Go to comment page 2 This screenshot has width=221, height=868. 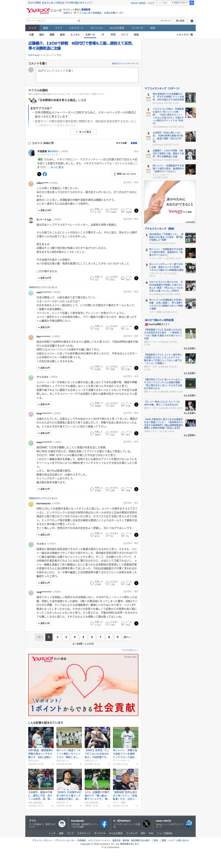click(x=57, y=637)
